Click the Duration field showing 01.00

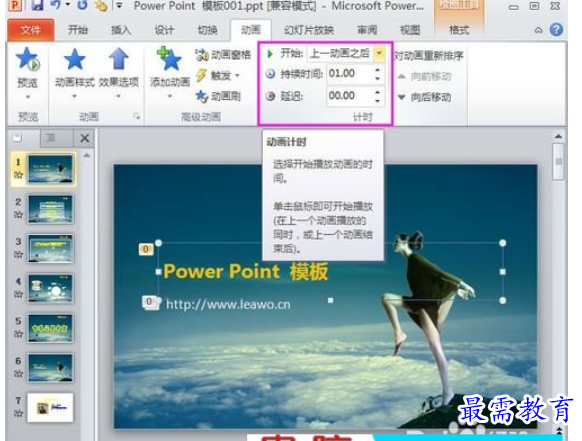pos(349,74)
